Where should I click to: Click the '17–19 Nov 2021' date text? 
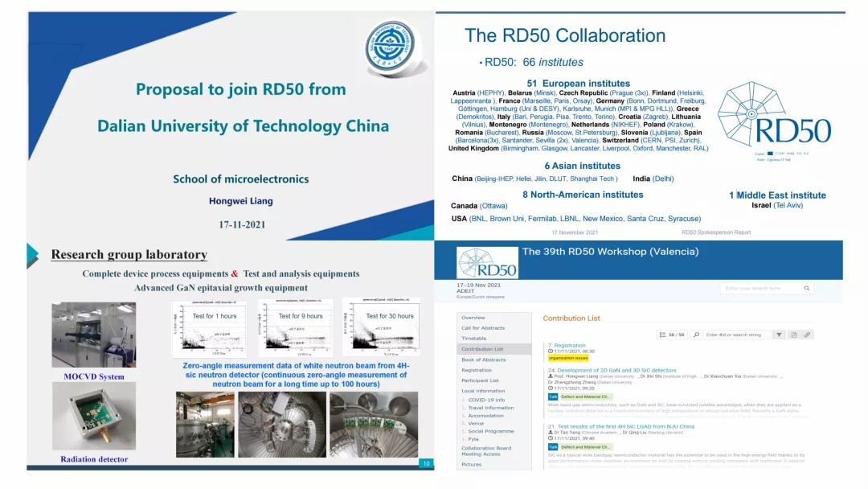click(x=478, y=286)
